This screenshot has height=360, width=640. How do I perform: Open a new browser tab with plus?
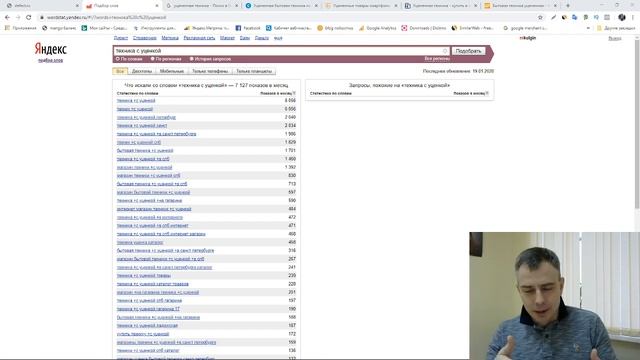568,6
